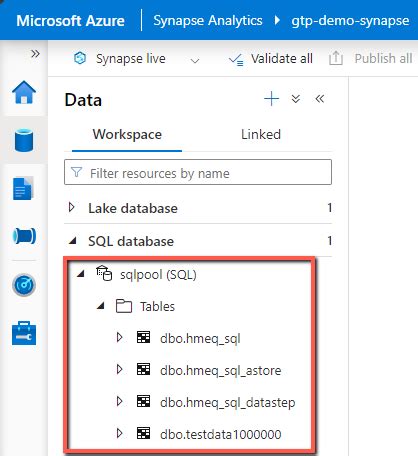Switch to the Linked tab
The width and height of the screenshot is (418, 456).
coord(261,135)
